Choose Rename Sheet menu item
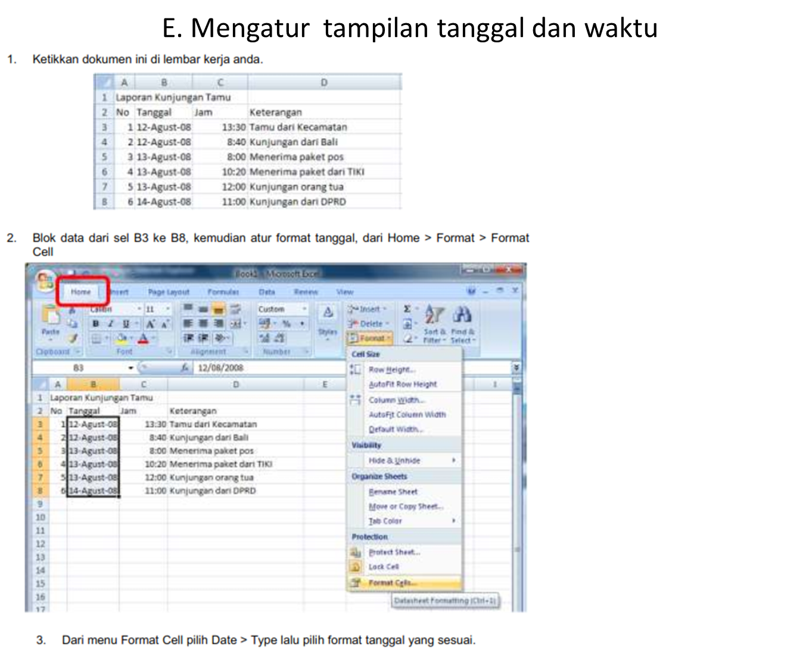The width and height of the screenshot is (812, 658). pyautogui.click(x=405, y=492)
